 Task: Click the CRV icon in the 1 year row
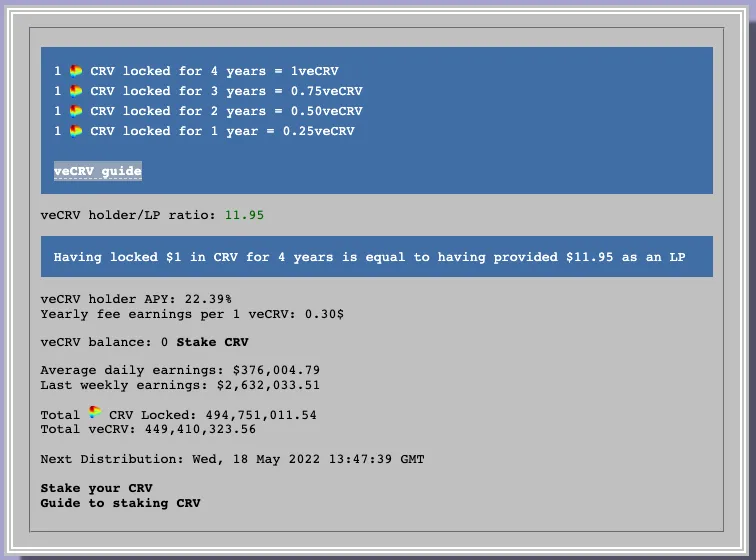coord(76,131)
